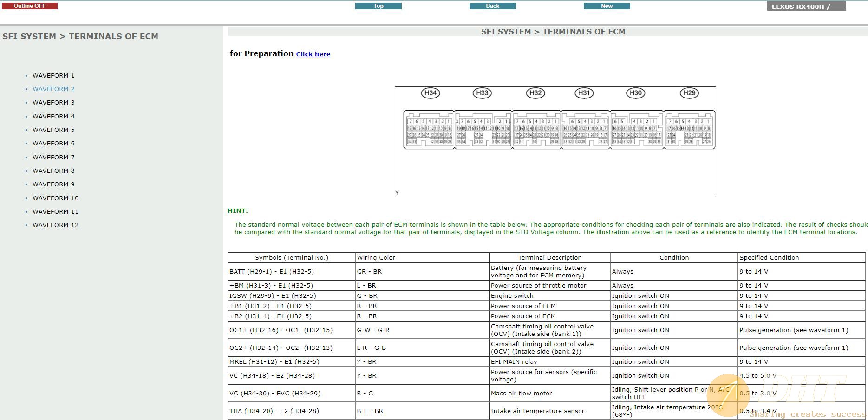Image resolution: width=868 pixels, height=420 pixels.
Task: Open WAVEFORM 11 in sidebar
Action: (x=55, y=211)
